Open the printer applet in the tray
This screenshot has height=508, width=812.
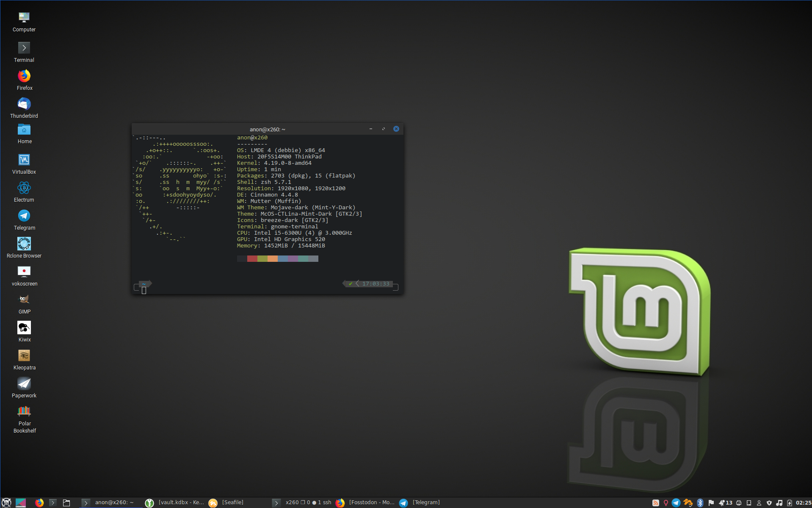(x=739, y=503)
